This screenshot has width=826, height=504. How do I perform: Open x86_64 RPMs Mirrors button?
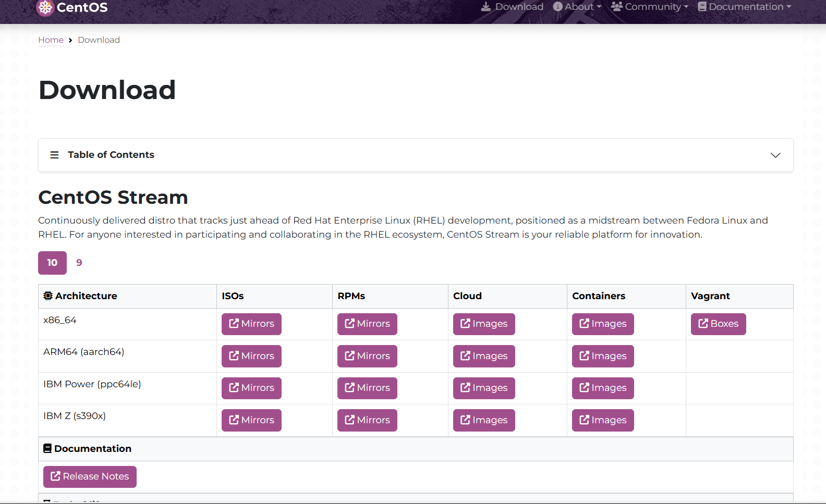click(367, 324)
